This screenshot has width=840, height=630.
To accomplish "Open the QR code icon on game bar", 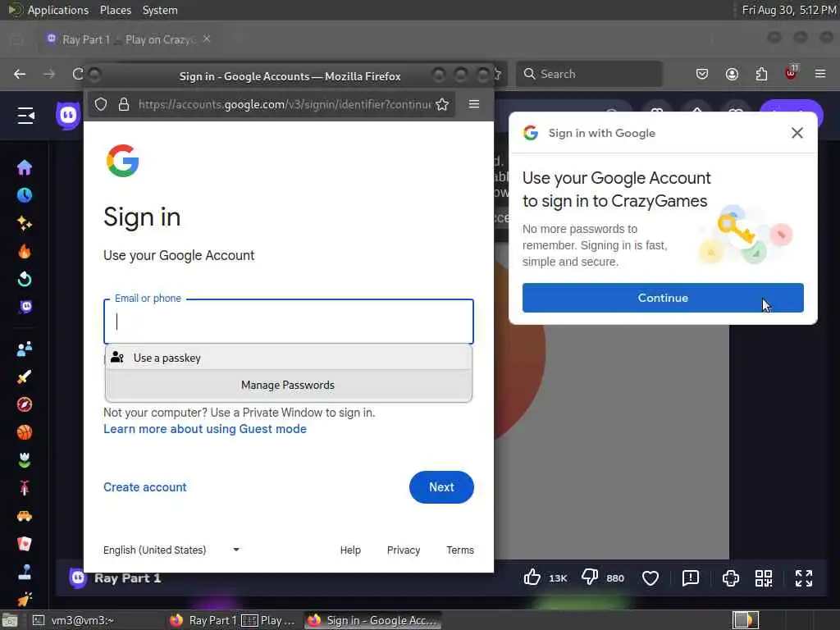I will coord(764,578).
